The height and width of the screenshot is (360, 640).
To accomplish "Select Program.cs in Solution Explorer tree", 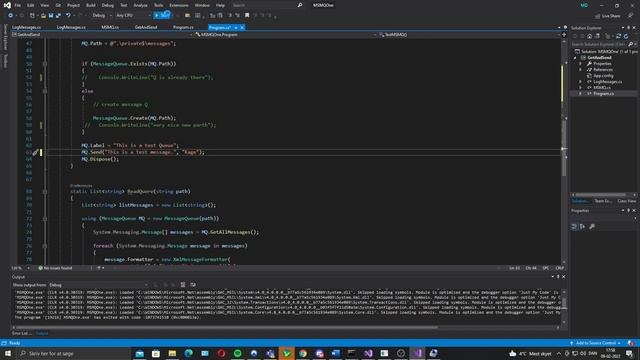I will point(603,94).
